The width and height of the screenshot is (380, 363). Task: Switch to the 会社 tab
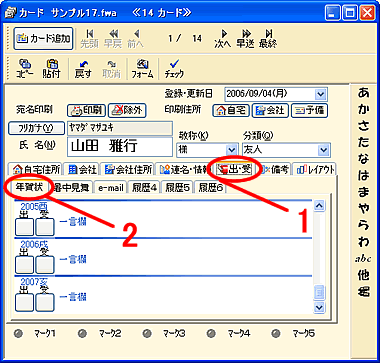click(81, 169)
